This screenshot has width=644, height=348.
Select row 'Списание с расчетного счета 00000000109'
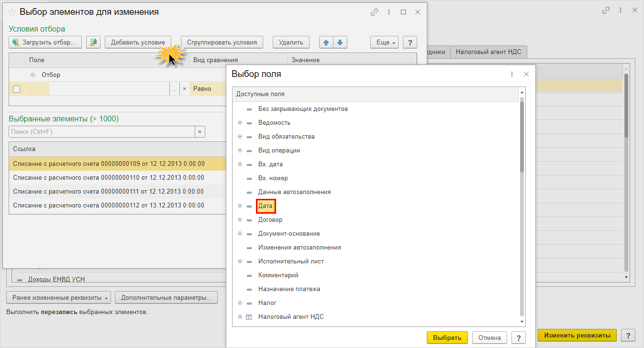coord(118,164)
